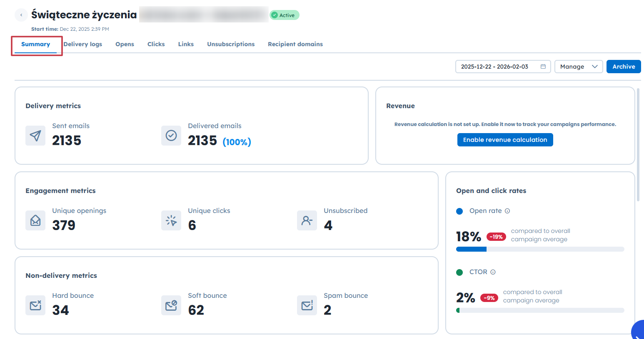Click the blue Open rate legend dot
This screenshot has width=644, height=339.
459,211
